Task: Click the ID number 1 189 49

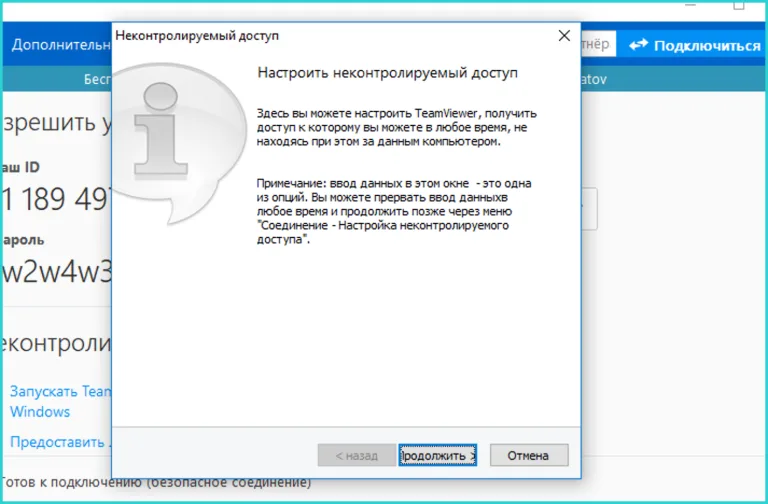Action: coord(57,199)
